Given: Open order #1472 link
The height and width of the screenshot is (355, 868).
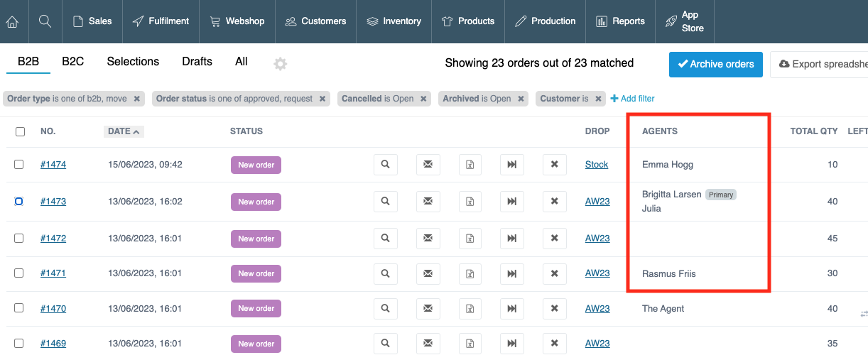Looking at the screenshot, I should pyautogui.click(x=53, y=239).
